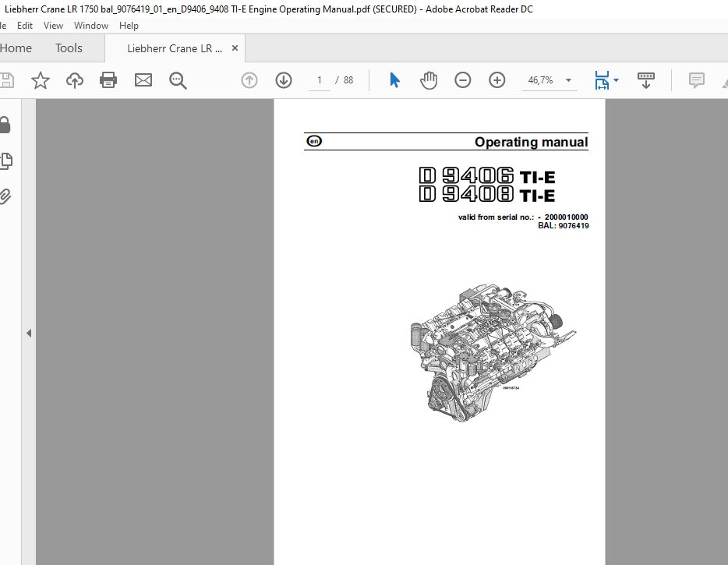
Task: Print the document with printer icon
Action: (108, 80)
